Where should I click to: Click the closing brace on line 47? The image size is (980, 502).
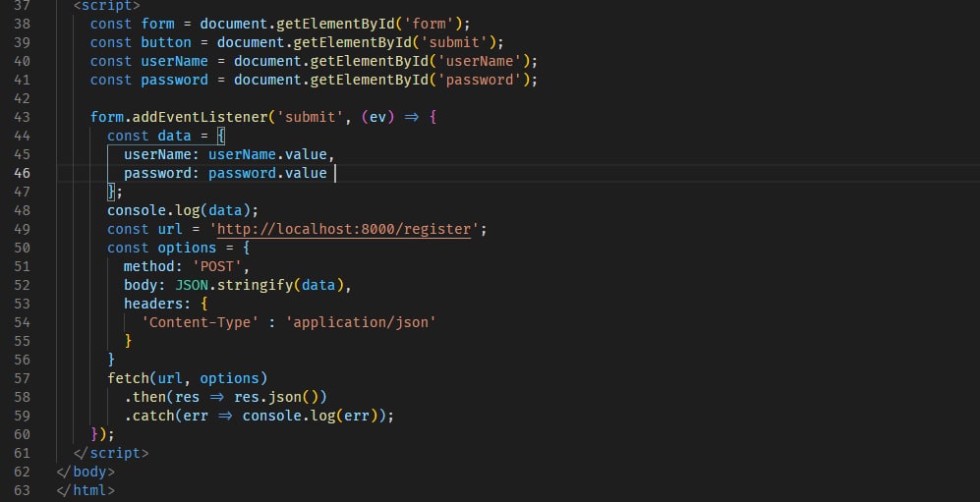click(x=111, y=192)
